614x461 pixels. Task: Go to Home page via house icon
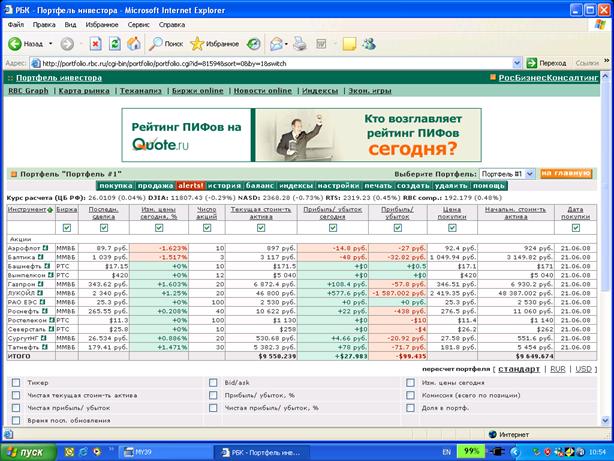(x=134, y=44)
